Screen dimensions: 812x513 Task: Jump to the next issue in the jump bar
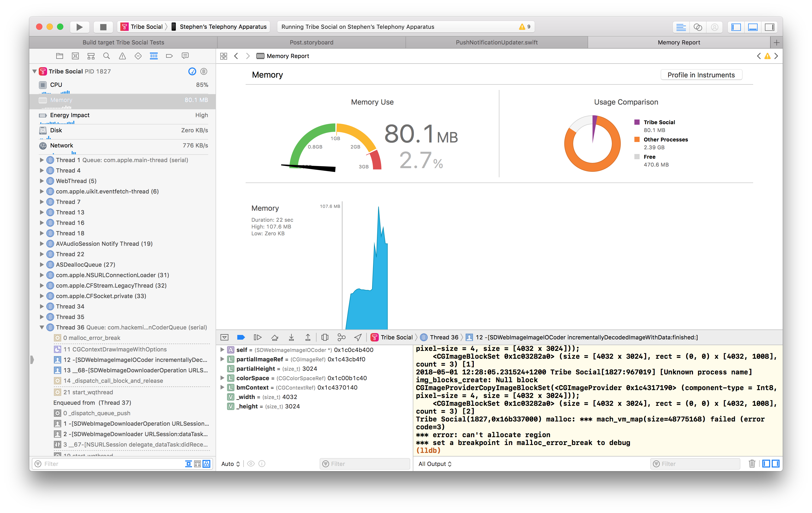(776, 56)
